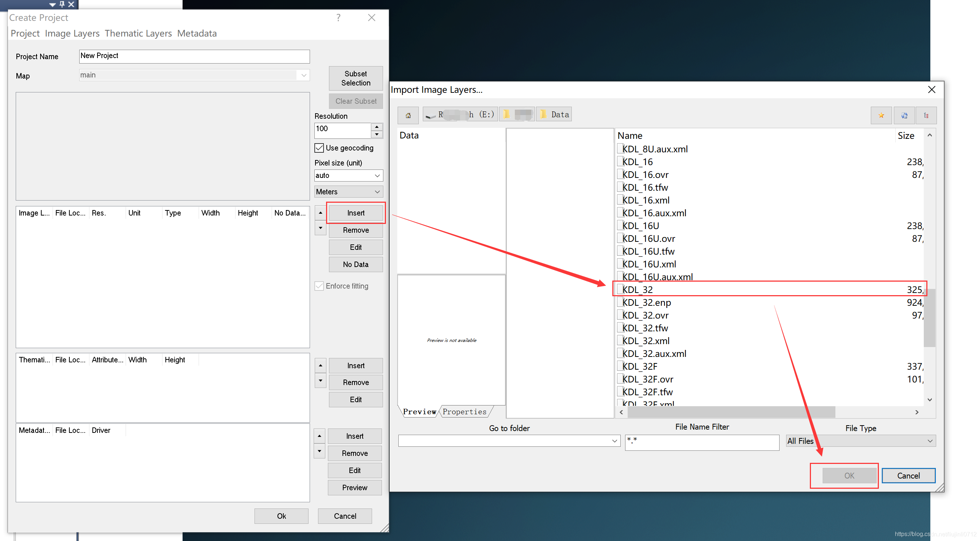Expand the Meters unit dropdown

(348, 191)
